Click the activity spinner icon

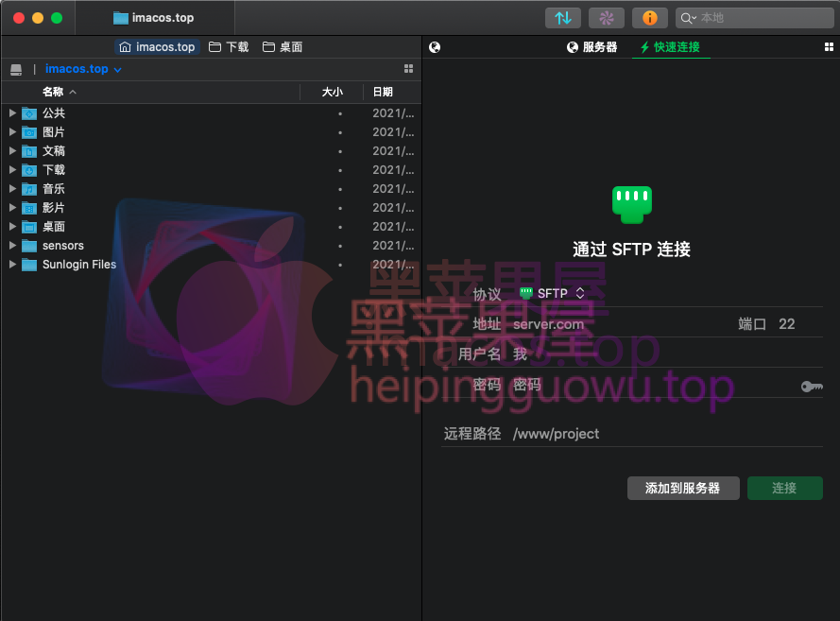click(x=606, y=17)
